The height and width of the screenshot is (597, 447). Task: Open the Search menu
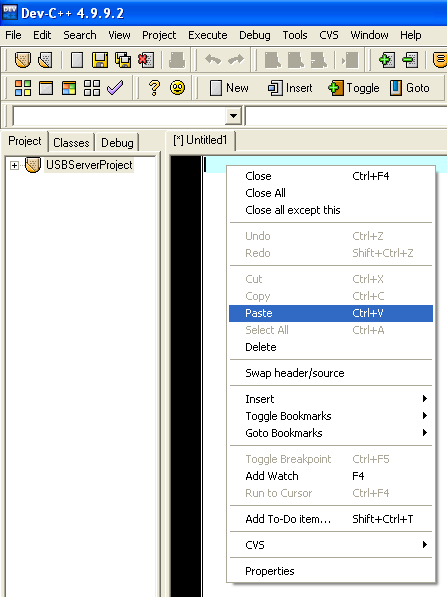(x=80, y=35)
